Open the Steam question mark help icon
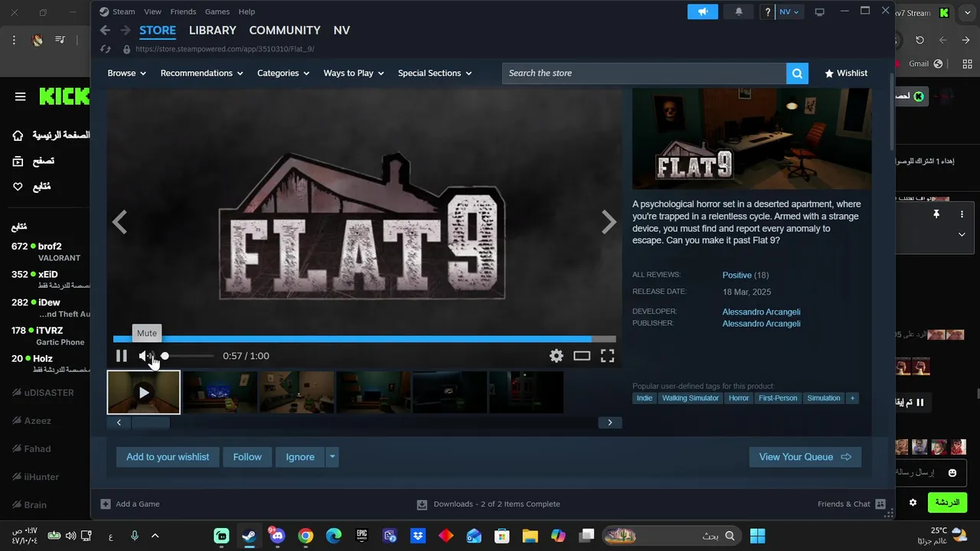This screenshot has height=551, width=980. click(768, 11)
